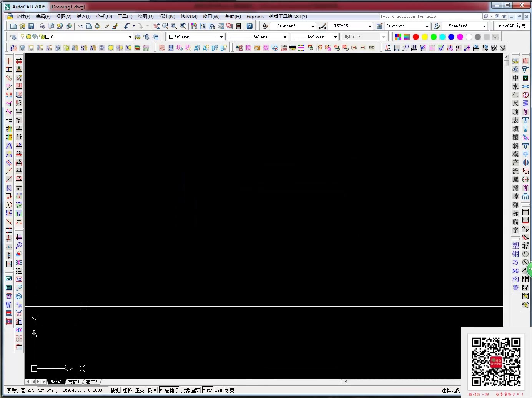Open the ByColor plot style dropdown
The image size is (532, 398).
[x=384, y=37]
